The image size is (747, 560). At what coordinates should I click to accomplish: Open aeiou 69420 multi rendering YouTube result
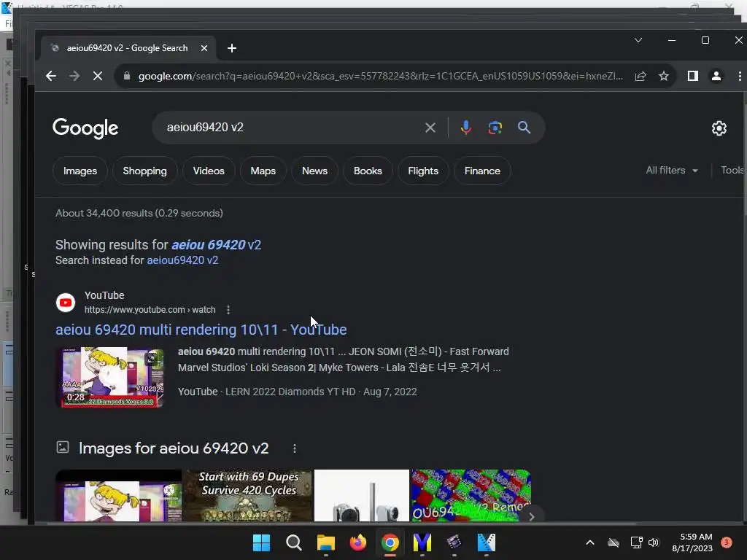pyautogui.click(x=201, y=330)
